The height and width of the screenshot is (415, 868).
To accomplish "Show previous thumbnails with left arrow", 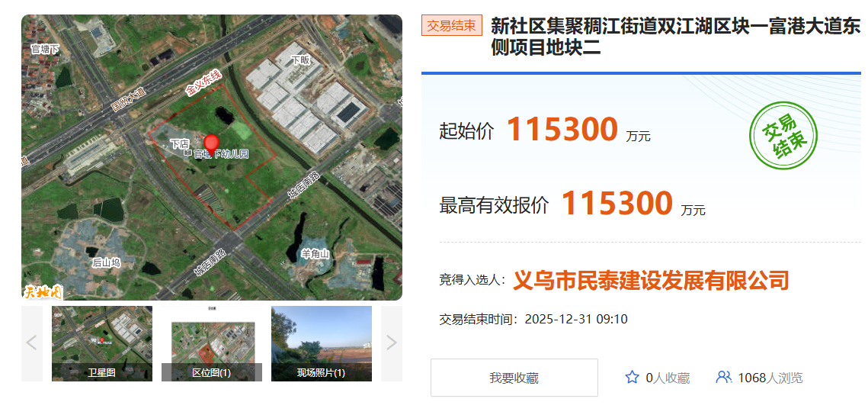I will [31, 343].
